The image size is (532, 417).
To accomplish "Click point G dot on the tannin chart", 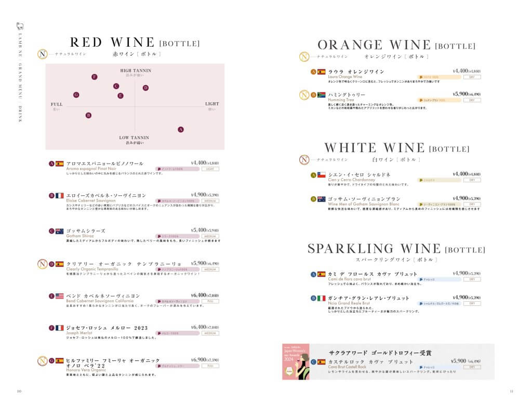I will tap(76, 95).
